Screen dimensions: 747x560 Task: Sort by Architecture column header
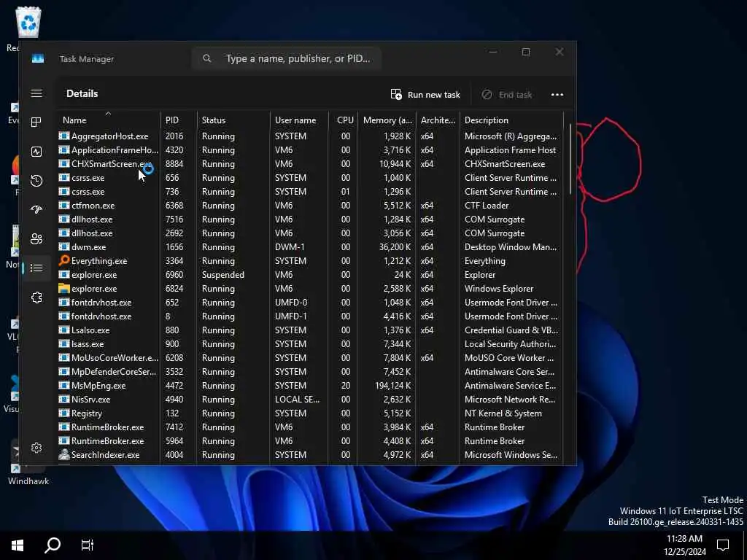[x=438, y=120]
